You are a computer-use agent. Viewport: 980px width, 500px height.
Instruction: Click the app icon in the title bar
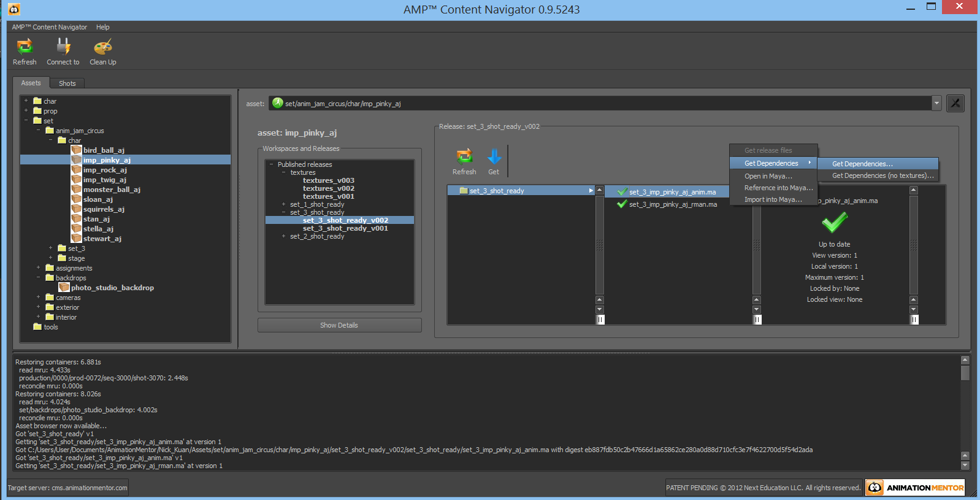[x=14, y=9]
